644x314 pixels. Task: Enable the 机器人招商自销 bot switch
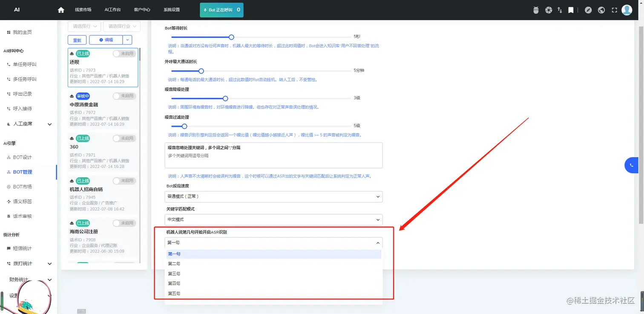click(x=124, y=180)
